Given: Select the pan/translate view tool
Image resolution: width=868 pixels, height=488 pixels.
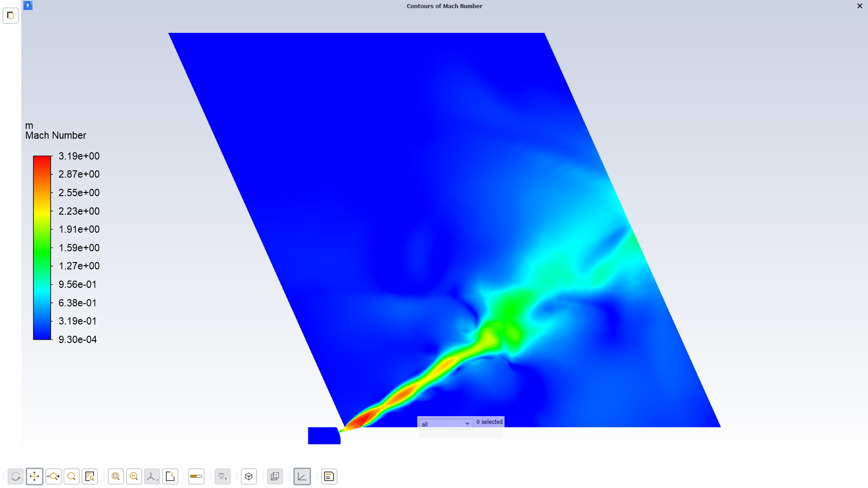Looking at the screenshot, I should click(34, 476).
